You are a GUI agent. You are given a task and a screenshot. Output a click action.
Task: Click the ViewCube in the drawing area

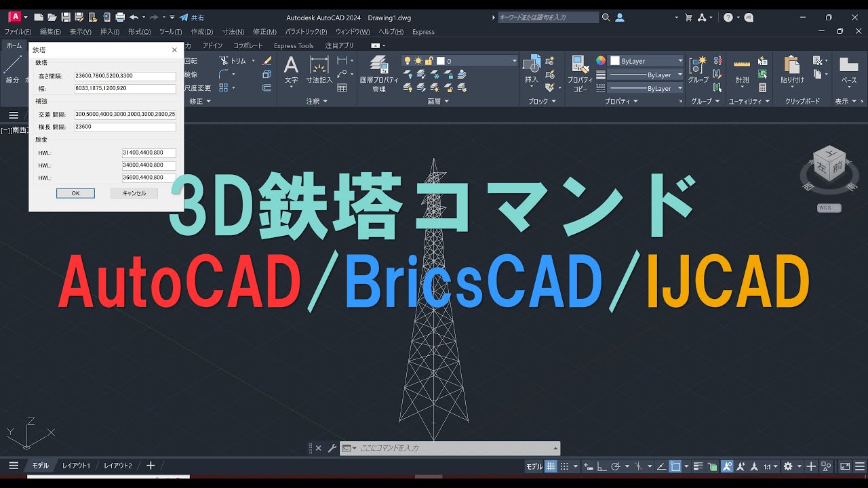pos(829,167)
